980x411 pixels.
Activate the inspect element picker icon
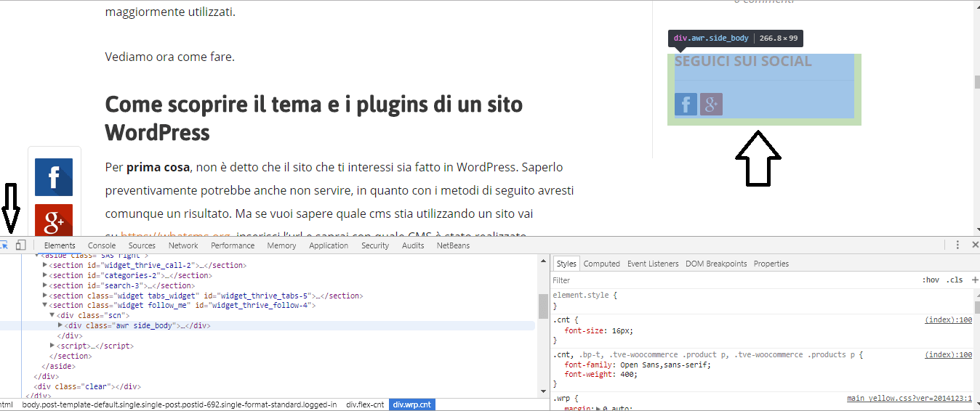[4, 245]
